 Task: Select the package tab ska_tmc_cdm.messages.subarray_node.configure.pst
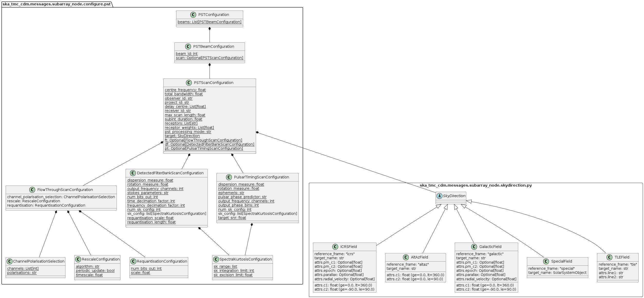[x=57, y=4]
